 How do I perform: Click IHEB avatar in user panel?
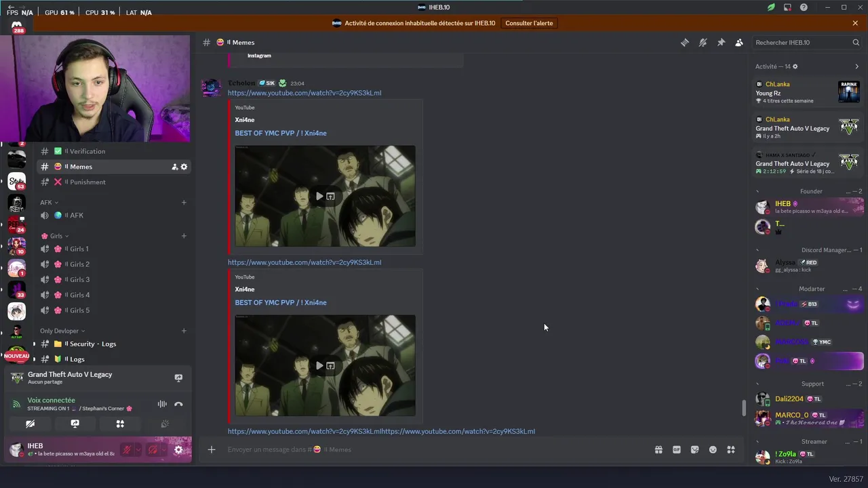point(16,449)
